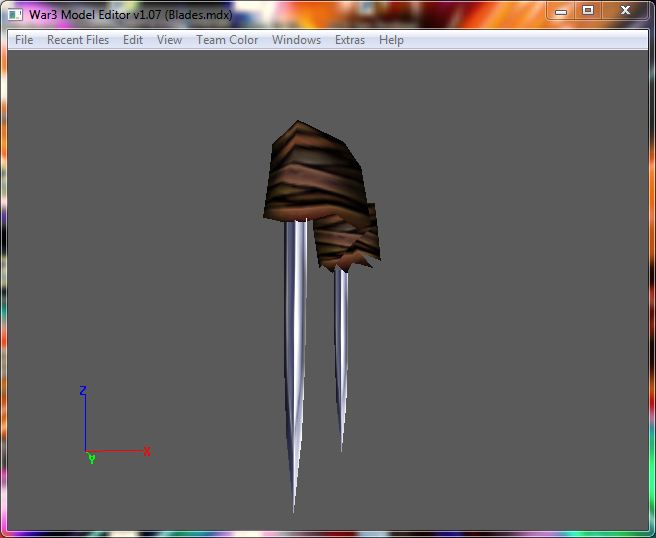The height and width of the screenshot is (538, 656).
Task: Click the War3 Model Editor title bar icon
Action: click(15, 15)
